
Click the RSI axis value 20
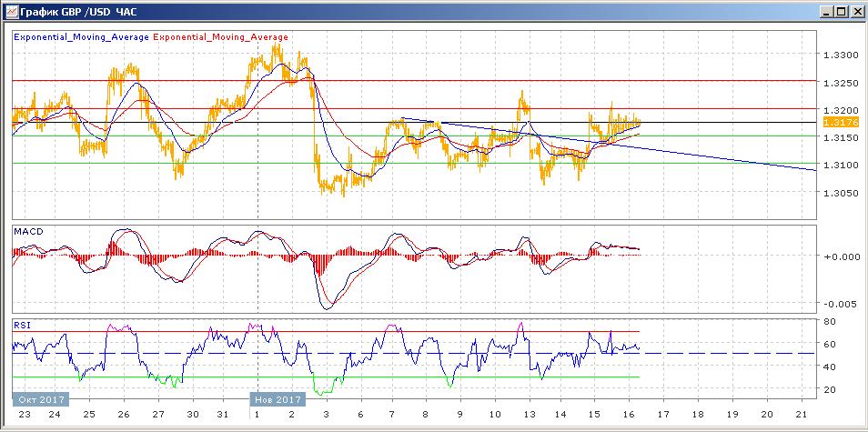click(831, 390)
